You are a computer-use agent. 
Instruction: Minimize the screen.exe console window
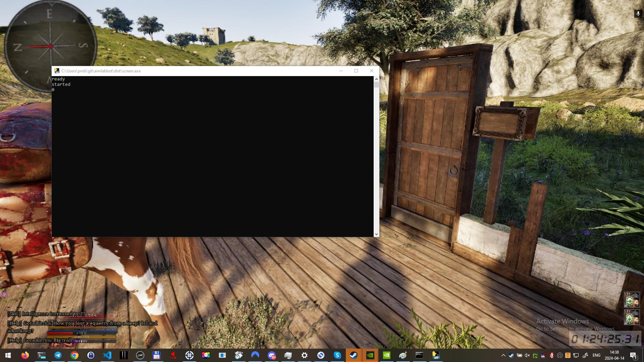pos(341,71)
